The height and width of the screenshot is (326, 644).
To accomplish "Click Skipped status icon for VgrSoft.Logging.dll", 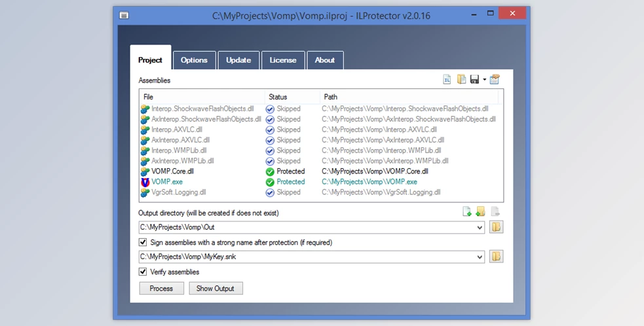I will (x=270, y=192).
